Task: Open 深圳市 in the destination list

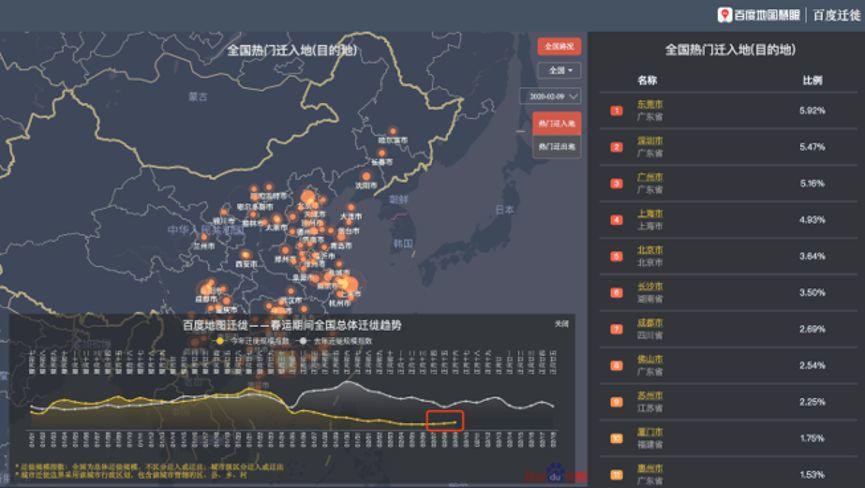Action: pos(650,141)
